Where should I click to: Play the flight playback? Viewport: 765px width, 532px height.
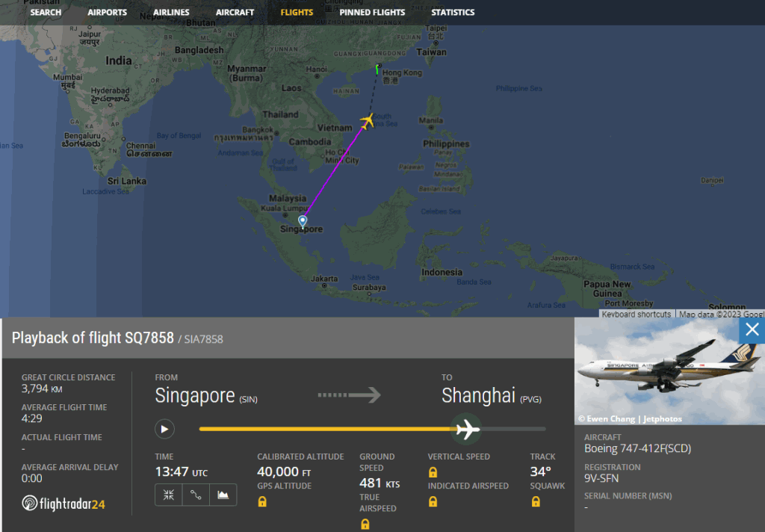(x=164, y=429)
